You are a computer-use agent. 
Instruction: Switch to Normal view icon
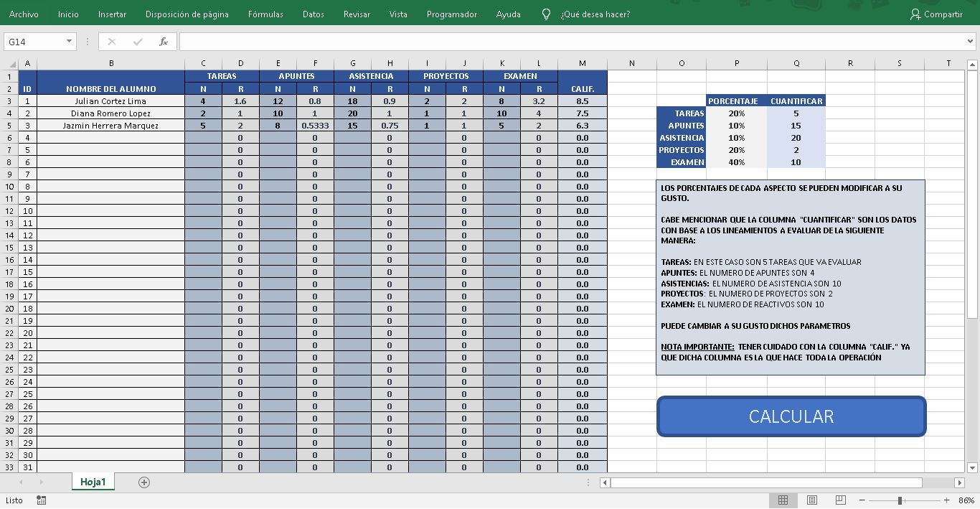pos(783,500)
